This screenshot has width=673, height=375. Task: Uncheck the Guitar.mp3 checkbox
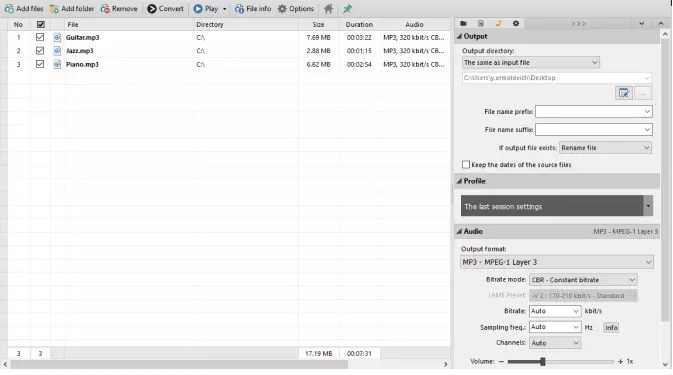(40, 37)
